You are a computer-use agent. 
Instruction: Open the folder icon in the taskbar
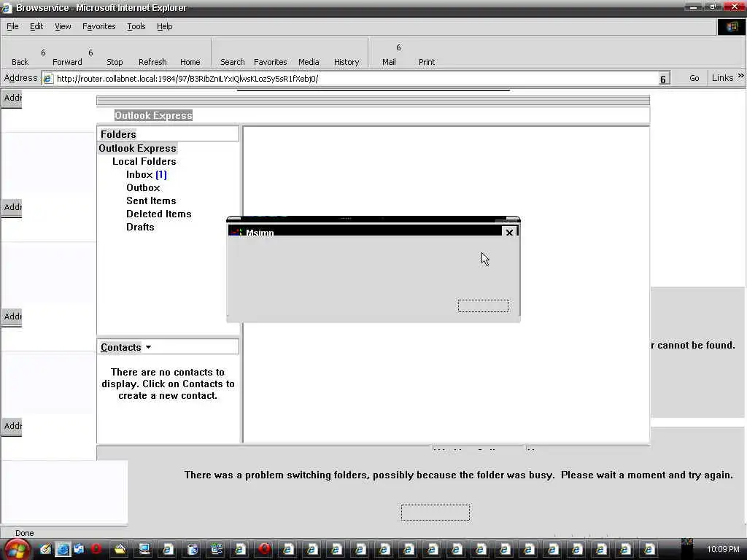point(120,549)
